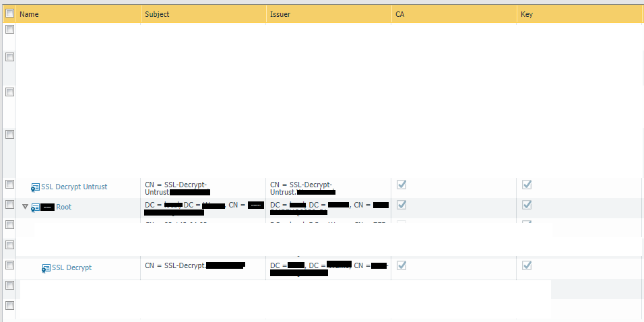Collapse the Root certificate tree

[25, 207]
